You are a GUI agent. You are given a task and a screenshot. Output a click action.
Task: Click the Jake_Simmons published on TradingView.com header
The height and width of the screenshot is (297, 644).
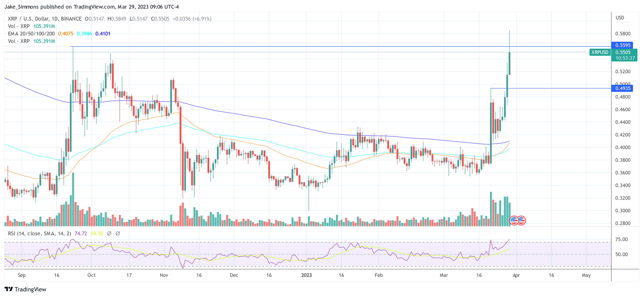click(91, 7)
